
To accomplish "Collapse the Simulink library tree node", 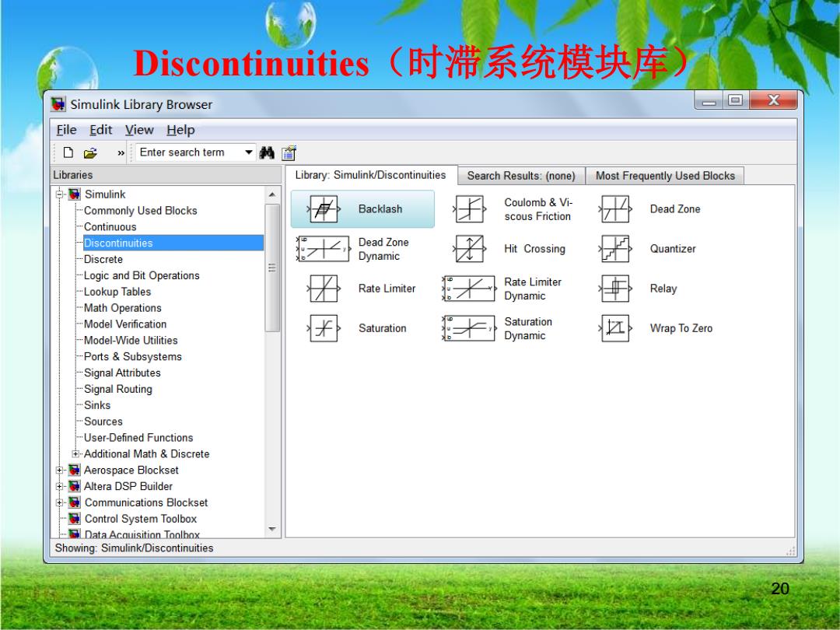I will [x=59, y=194].
